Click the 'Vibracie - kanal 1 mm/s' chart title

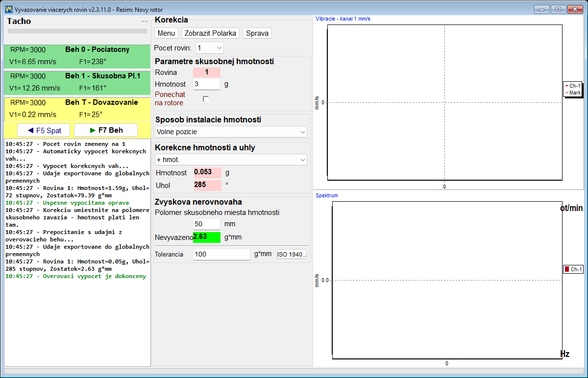click(x=343, y=19)
